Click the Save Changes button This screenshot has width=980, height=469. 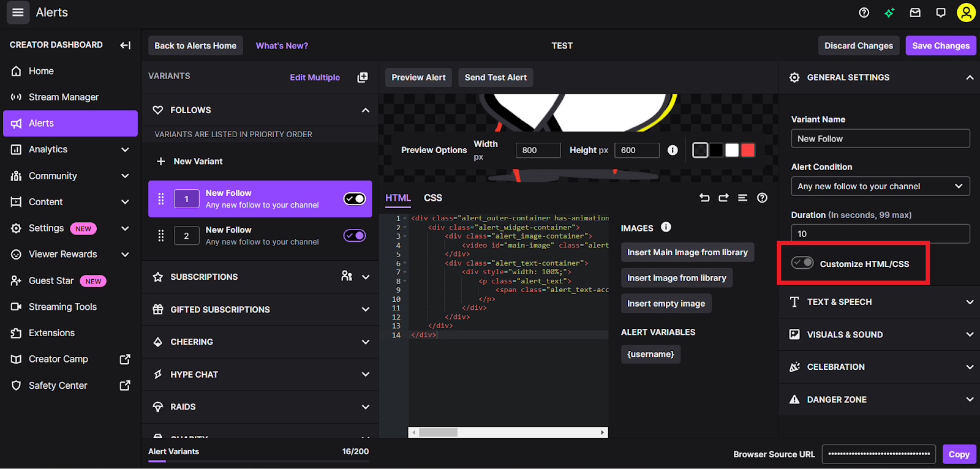click(940, 45)
